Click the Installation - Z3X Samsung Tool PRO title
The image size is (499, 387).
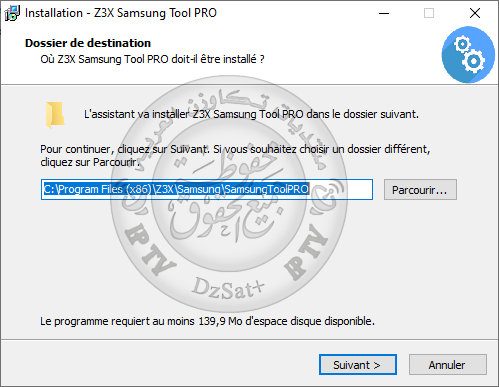pos(121,13)
